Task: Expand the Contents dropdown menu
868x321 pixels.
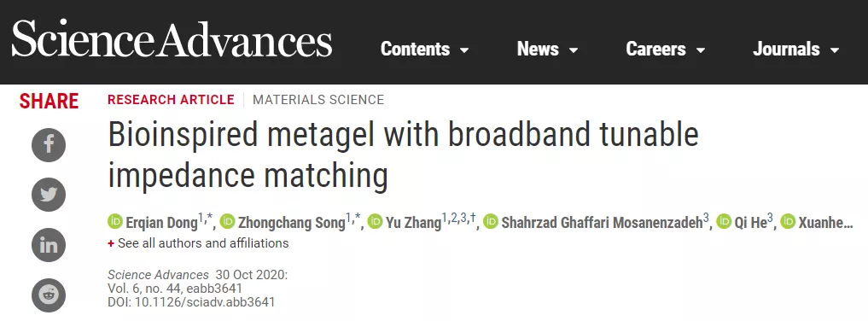Action: (424, 50)
